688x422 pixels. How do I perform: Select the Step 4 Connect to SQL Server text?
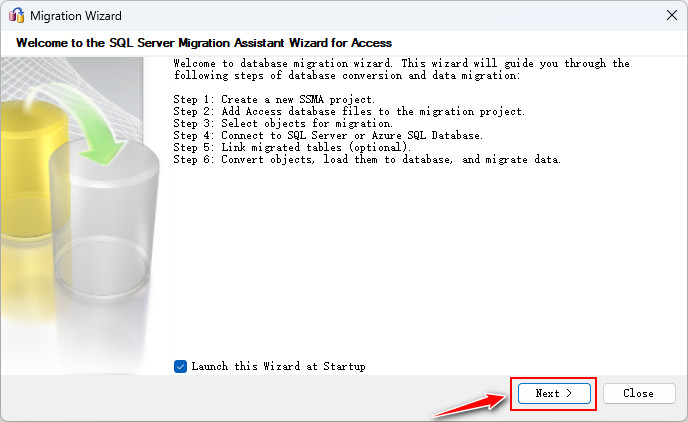click(x=328, y=136)
